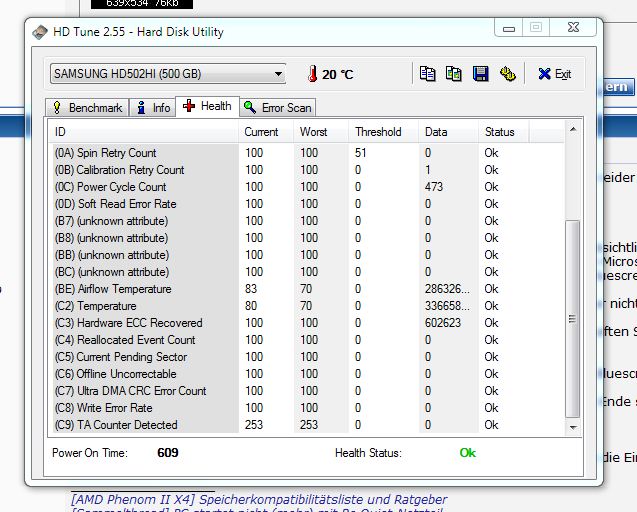Click the copy info to clipboard icon
The image size is (637, 512).
click(427, 74)
